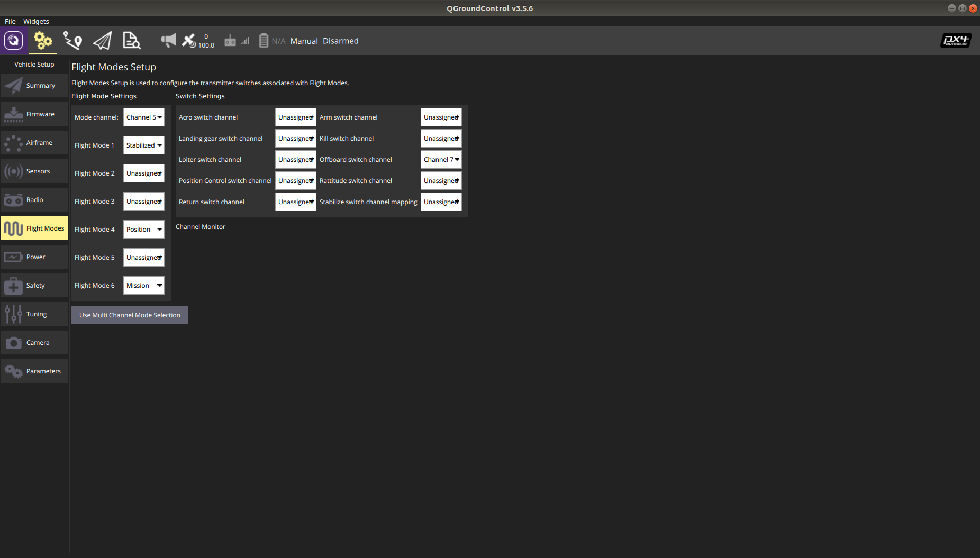The width and height of the screenshot is (980, 558).
Task: Open the File menu
Action: tap(10, 21)
